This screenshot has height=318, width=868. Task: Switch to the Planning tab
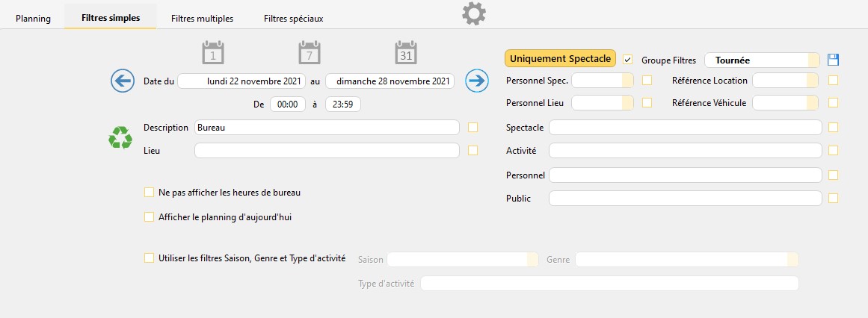click(x=33, y=18)
